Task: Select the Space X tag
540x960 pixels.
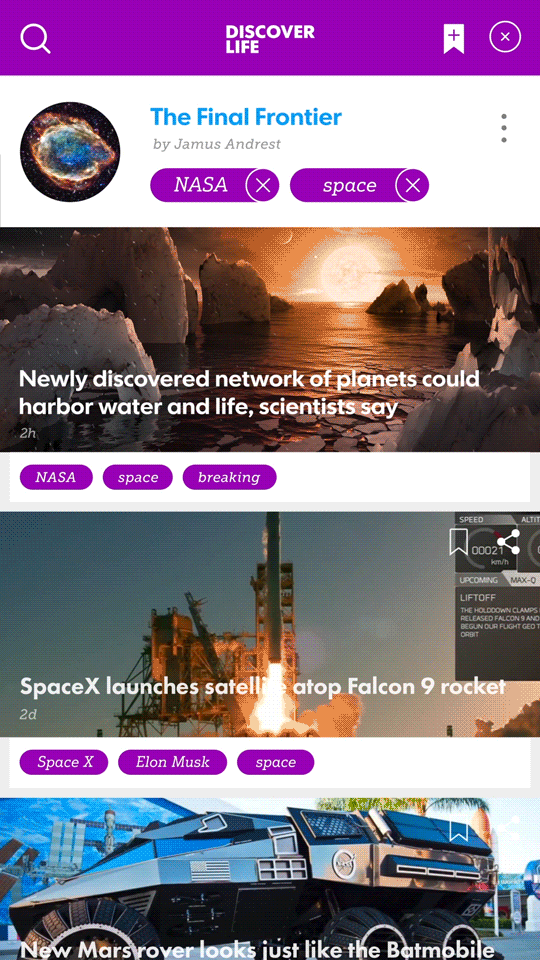Action: click(x=64, y=762)
